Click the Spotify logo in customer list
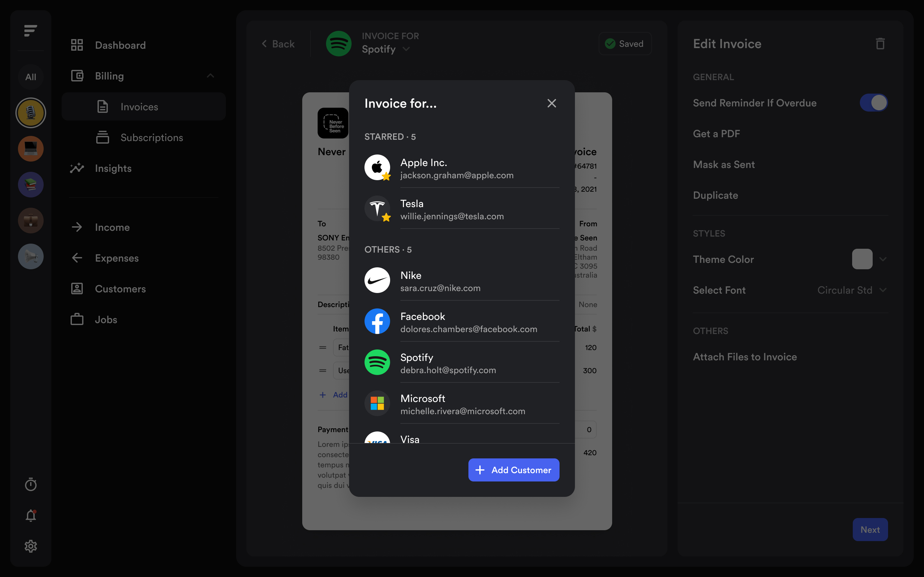Image resolution: width=924 pixels, height=577 pixels. 377,362
